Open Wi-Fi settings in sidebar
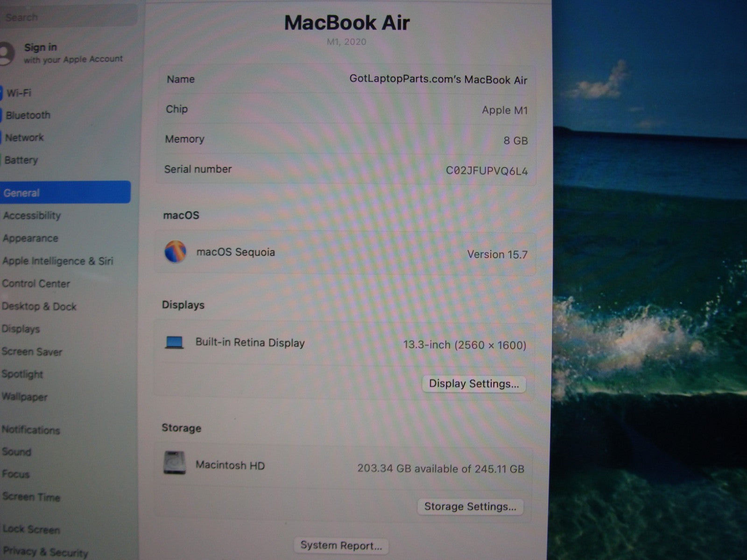The image size is (747, 560). (19, 93)
